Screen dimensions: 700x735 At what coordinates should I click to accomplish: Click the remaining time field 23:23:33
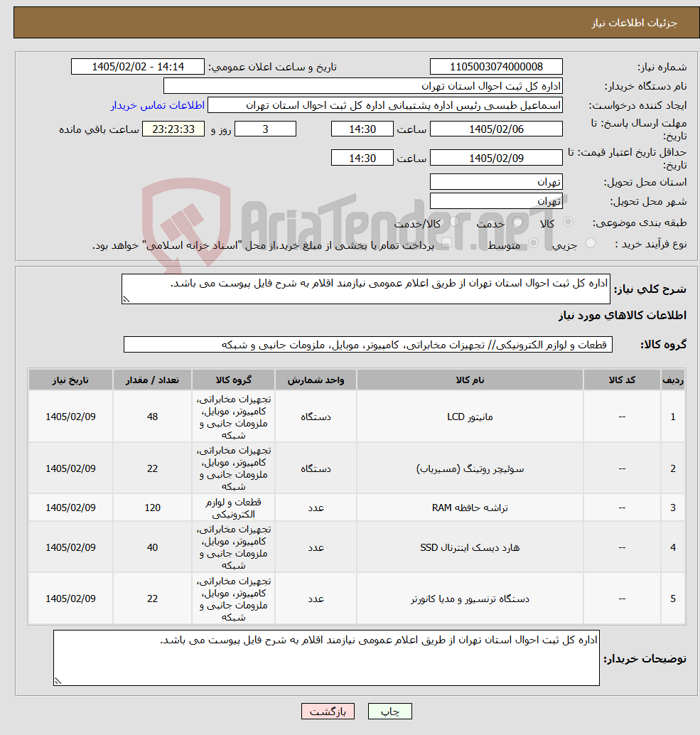173,129
